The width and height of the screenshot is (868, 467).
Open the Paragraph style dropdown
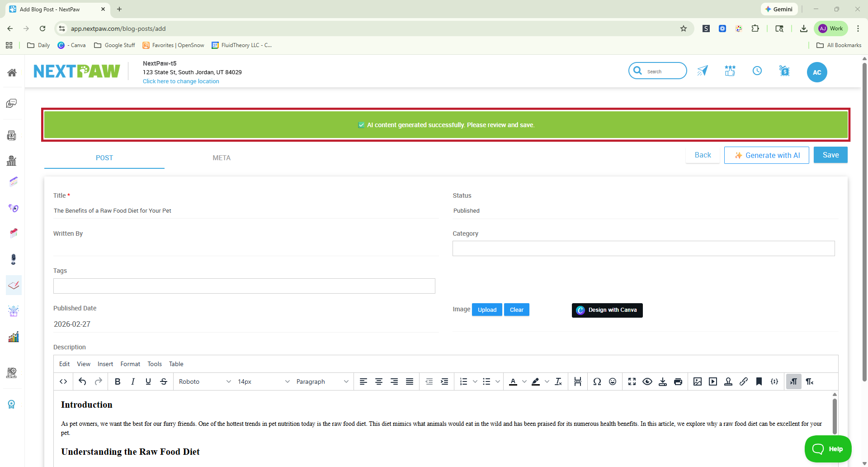tap(319, 381)
